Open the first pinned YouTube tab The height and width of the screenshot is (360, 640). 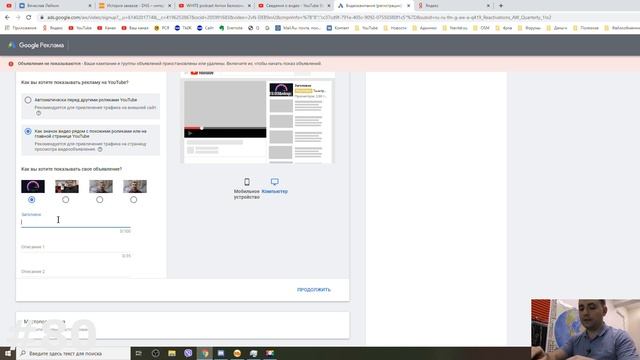tap(9, 6)
